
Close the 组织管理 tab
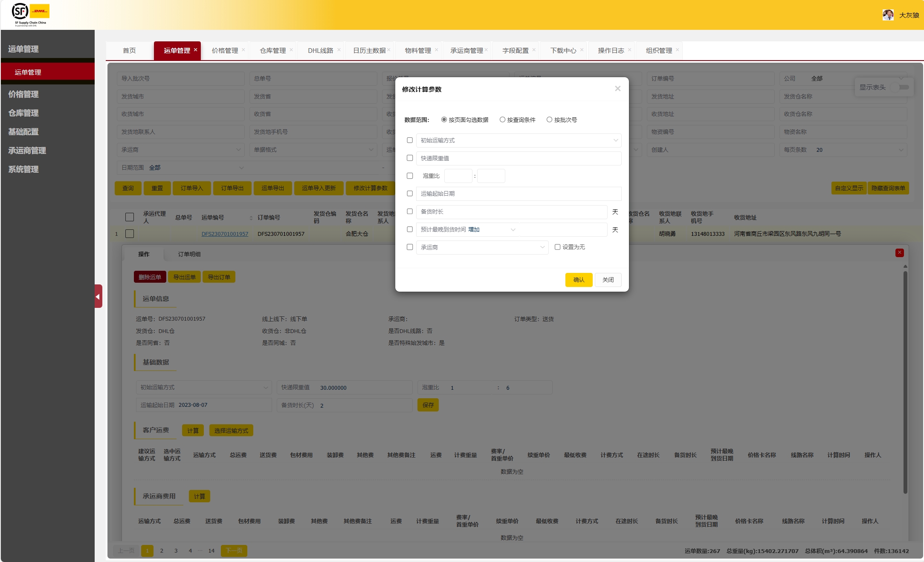(677, 50)
